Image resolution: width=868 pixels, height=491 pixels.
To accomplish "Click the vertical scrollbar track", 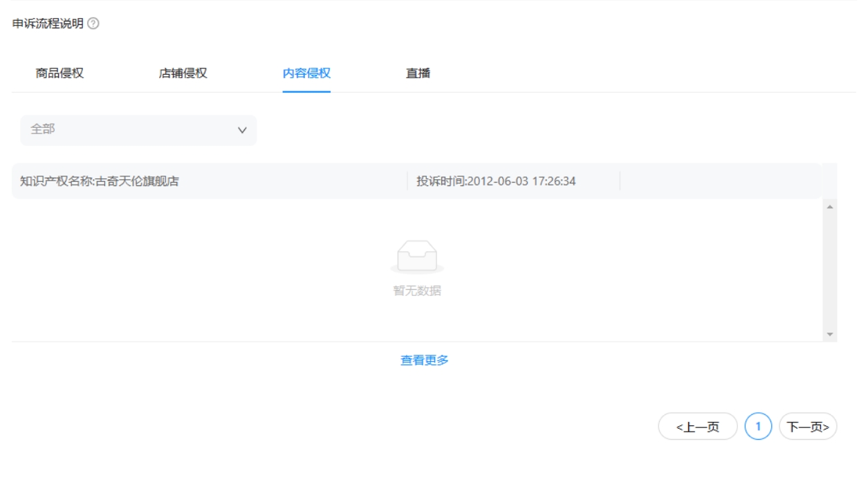I will [x=829, y=270].
